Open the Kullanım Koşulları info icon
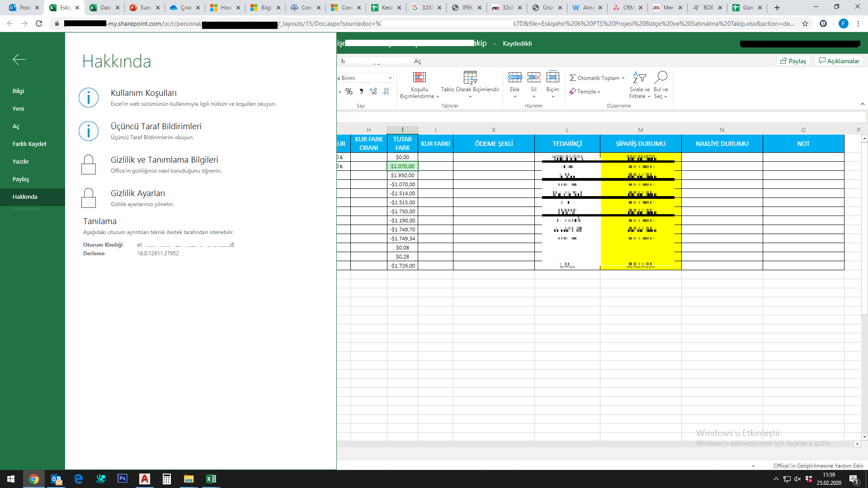The image size is (868, 488). 89,98
